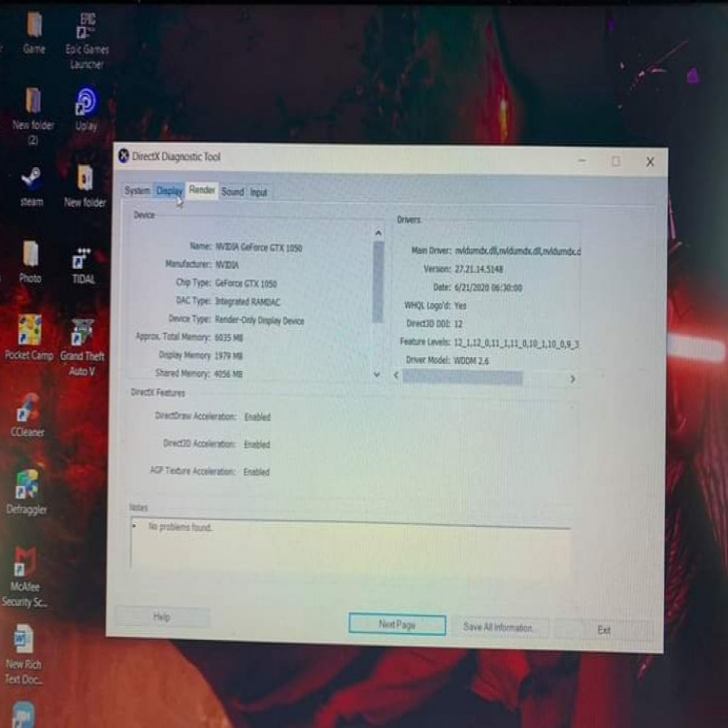
Task: Click the Exit button
Action: tap(604, 630)
